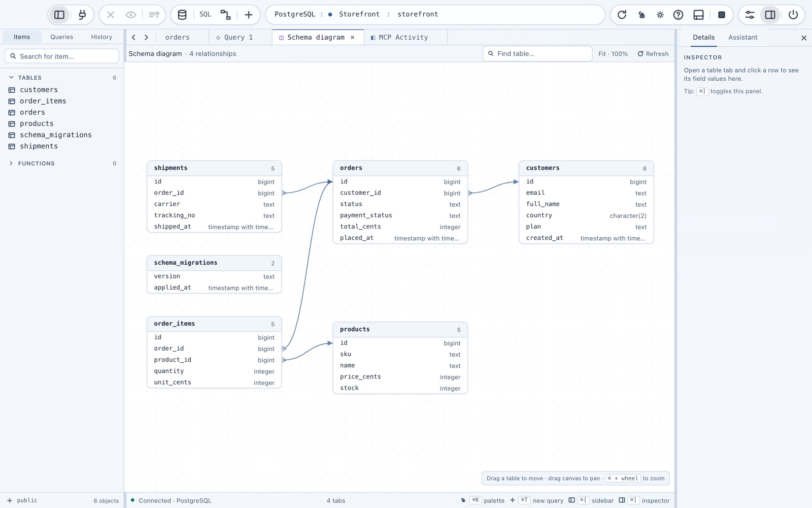Click the palette shortcut in status bar
This screenshot has height=508, width=812.
[483, 500]
